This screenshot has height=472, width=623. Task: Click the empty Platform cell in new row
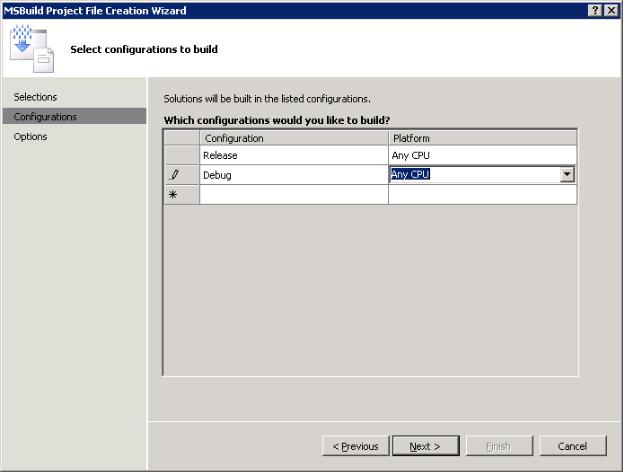(482, 195)
